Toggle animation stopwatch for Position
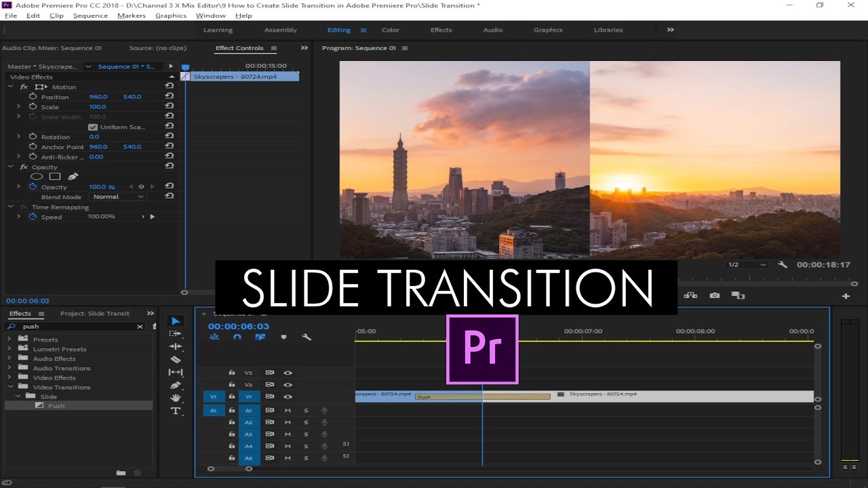 (33, 97)
